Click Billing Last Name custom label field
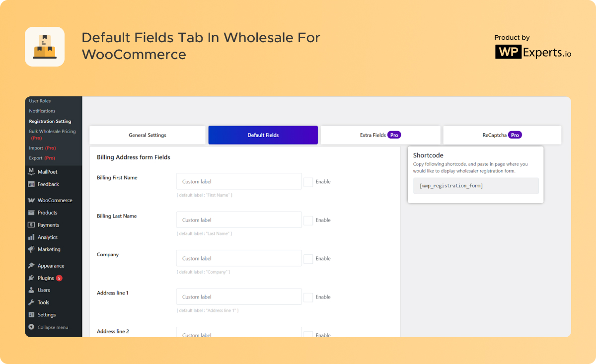 point(239,220)
